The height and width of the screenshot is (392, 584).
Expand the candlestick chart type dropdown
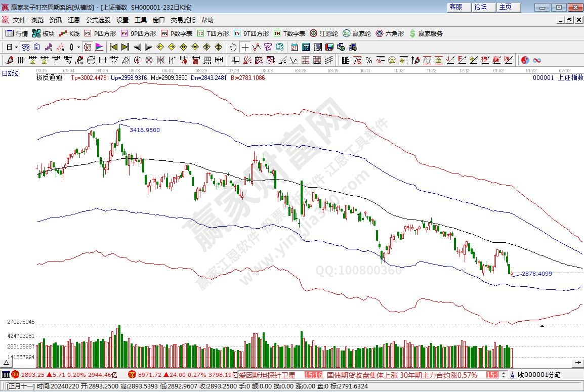coord(78,47)
